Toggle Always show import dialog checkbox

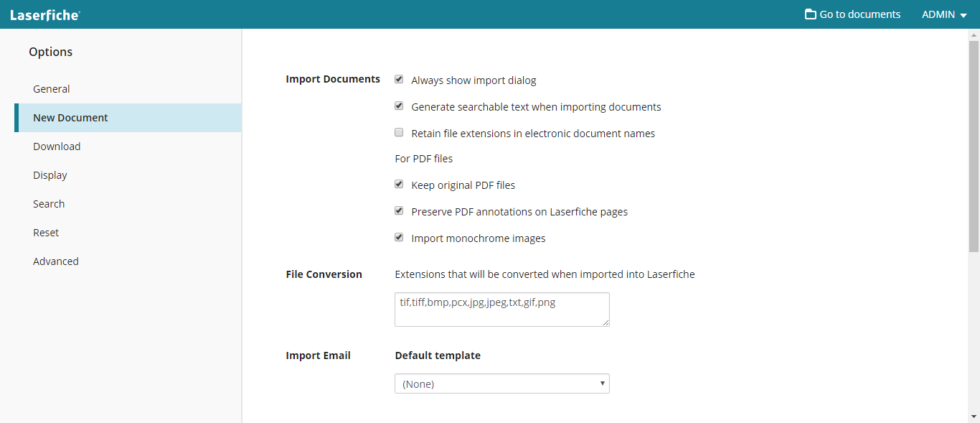click(x=399, y=80)
